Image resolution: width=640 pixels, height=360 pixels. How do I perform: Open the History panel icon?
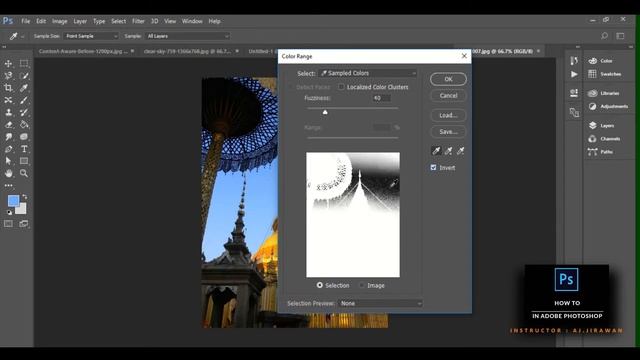574,61
